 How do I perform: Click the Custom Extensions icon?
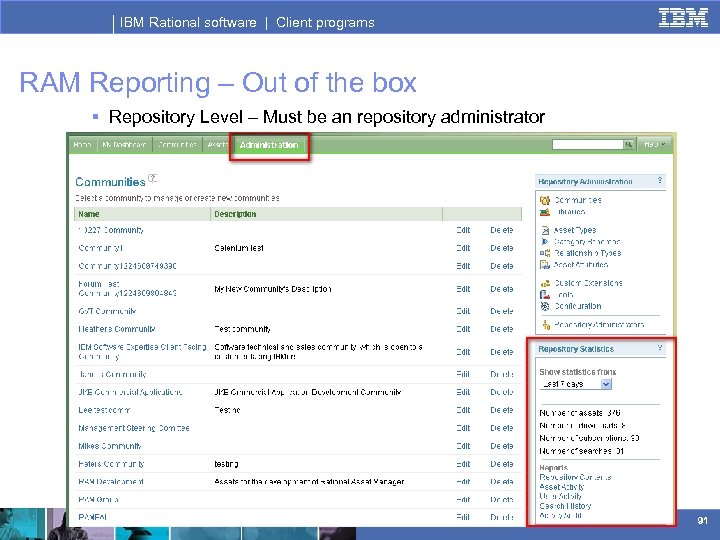(x=545, y=283)
